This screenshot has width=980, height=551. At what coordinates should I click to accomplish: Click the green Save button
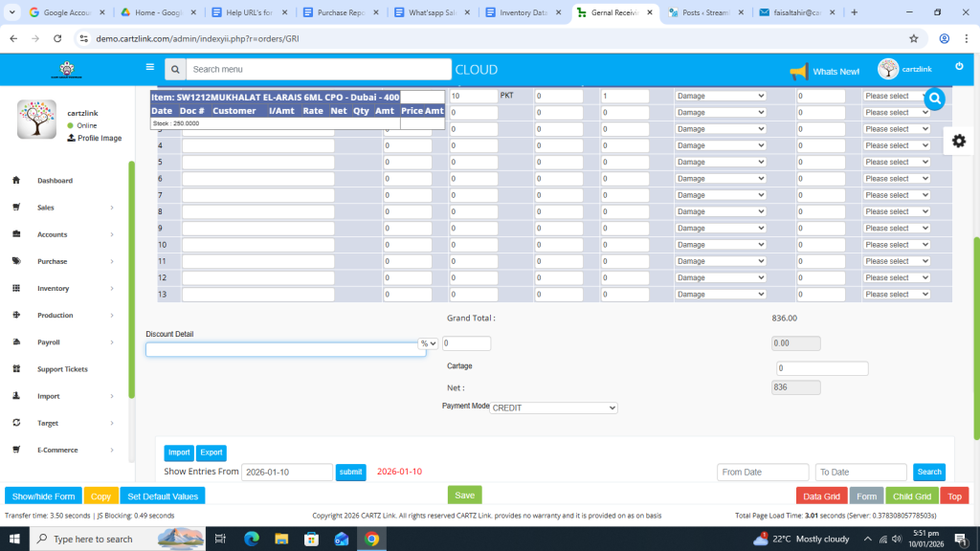(464, 495)
